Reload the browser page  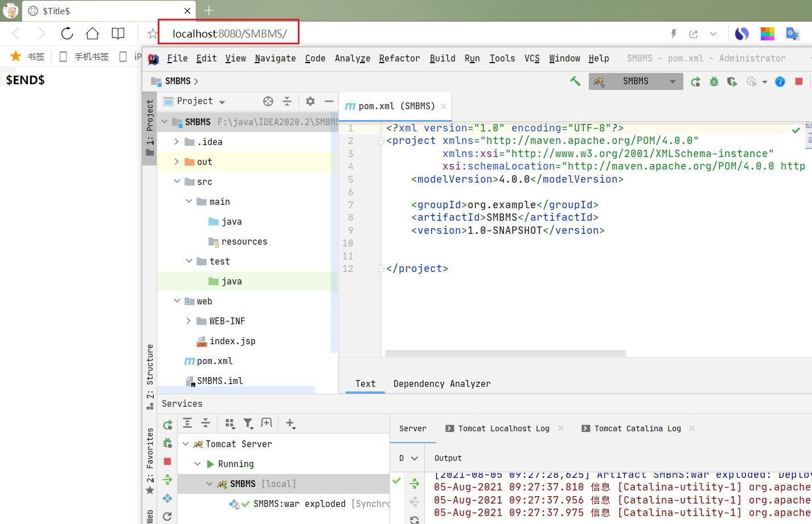(x=67, y=34)
